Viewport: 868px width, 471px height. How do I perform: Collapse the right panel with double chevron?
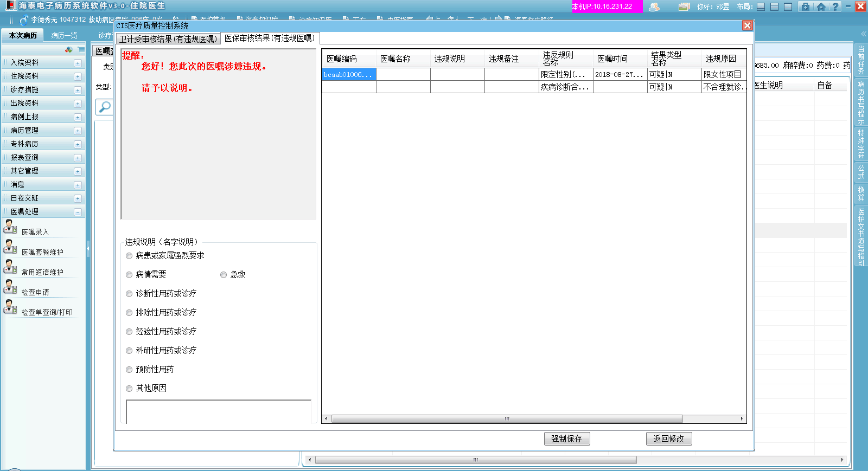(x=864, y=34)
